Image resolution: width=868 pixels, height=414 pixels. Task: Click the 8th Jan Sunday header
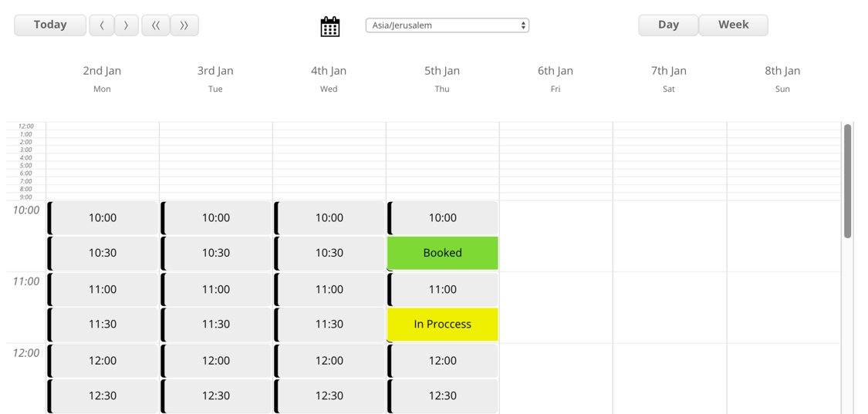click(x=782, y=78)
